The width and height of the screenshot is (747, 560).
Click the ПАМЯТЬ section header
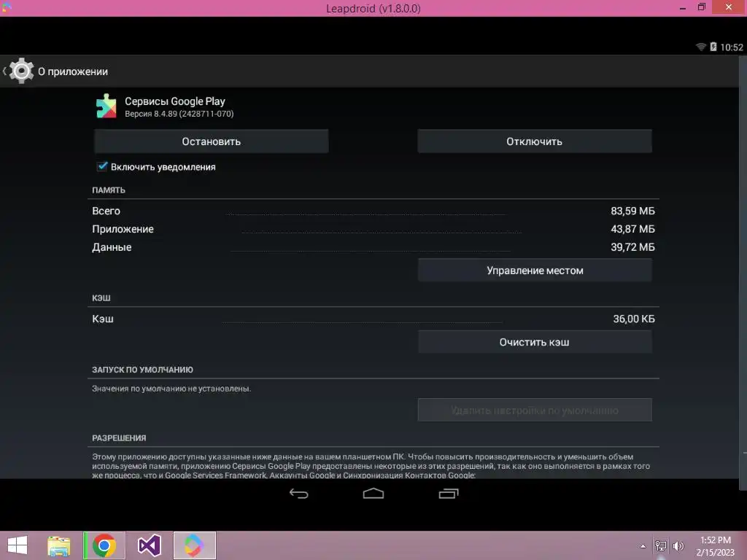point(109,190)
